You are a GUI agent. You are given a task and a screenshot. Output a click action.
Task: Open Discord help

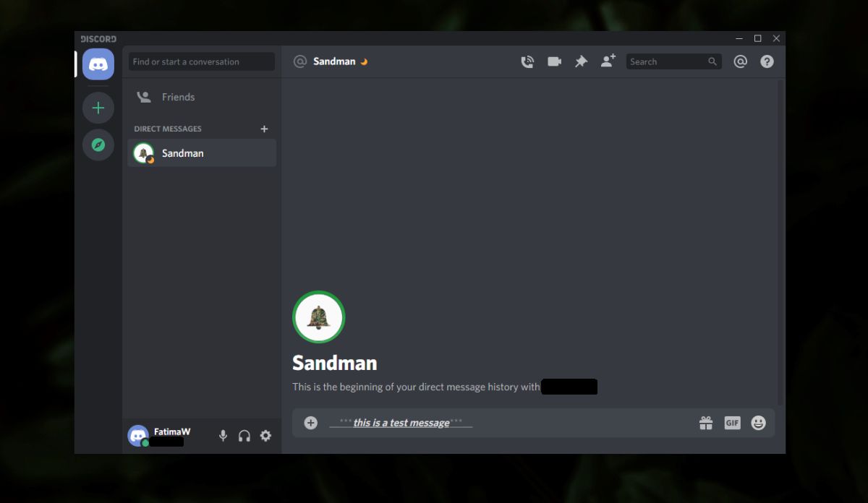(x=766, y=61)
